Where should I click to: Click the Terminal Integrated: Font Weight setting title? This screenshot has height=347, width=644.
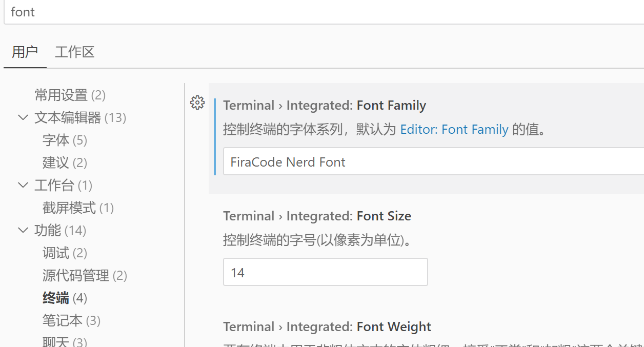point(327,326)
